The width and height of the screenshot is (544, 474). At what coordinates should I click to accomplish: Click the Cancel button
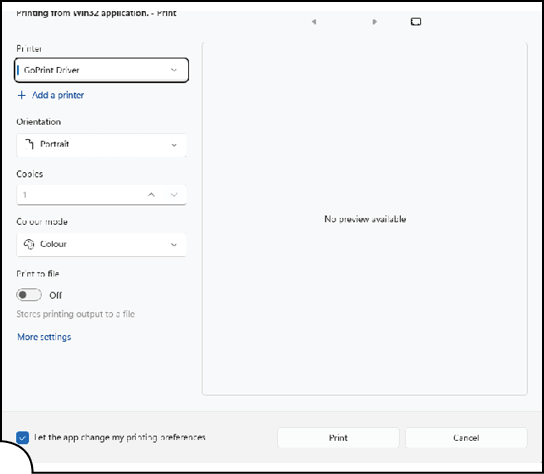pos(466,438)
